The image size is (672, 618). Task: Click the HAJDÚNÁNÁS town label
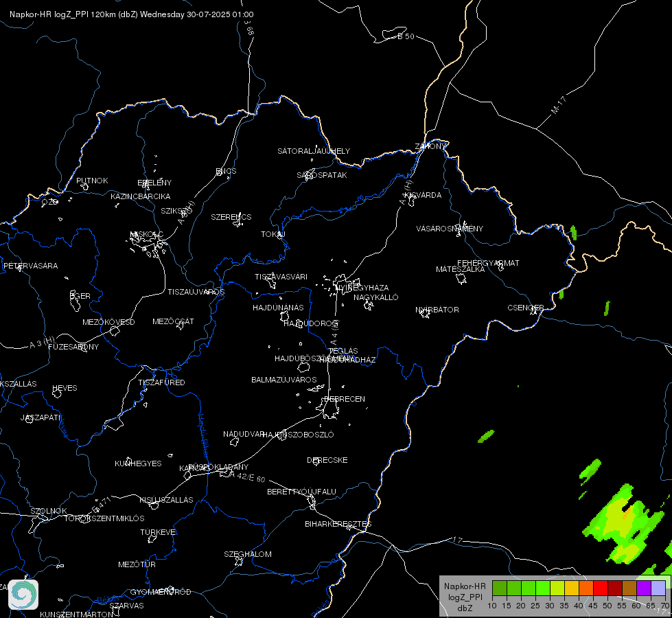[278, 308]
